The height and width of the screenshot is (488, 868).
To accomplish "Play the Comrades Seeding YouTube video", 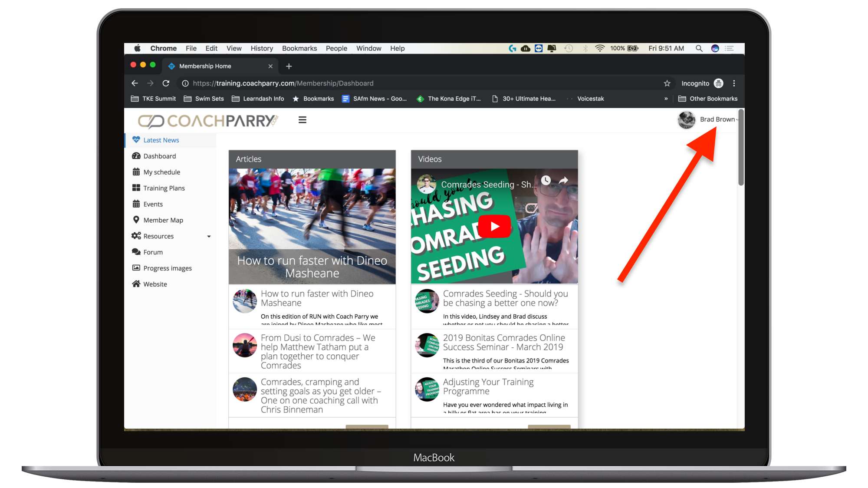I will pos(494,226).
